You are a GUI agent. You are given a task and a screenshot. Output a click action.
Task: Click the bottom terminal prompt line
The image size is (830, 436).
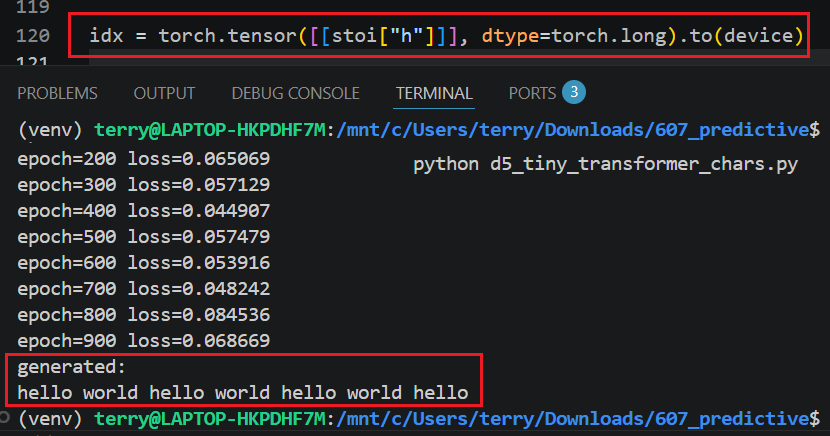coord(419,419)
